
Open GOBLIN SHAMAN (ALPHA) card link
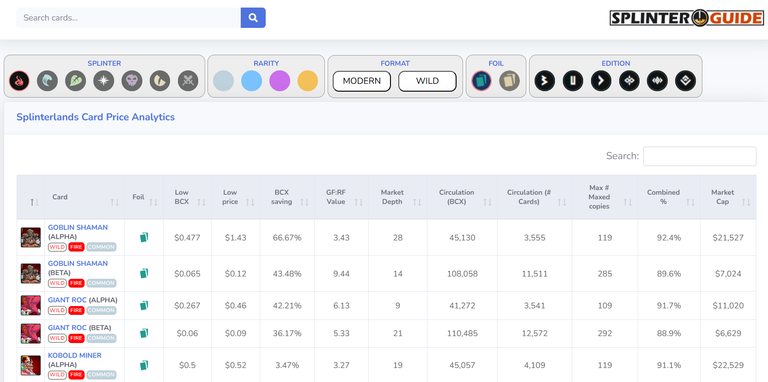pos(78,228)
